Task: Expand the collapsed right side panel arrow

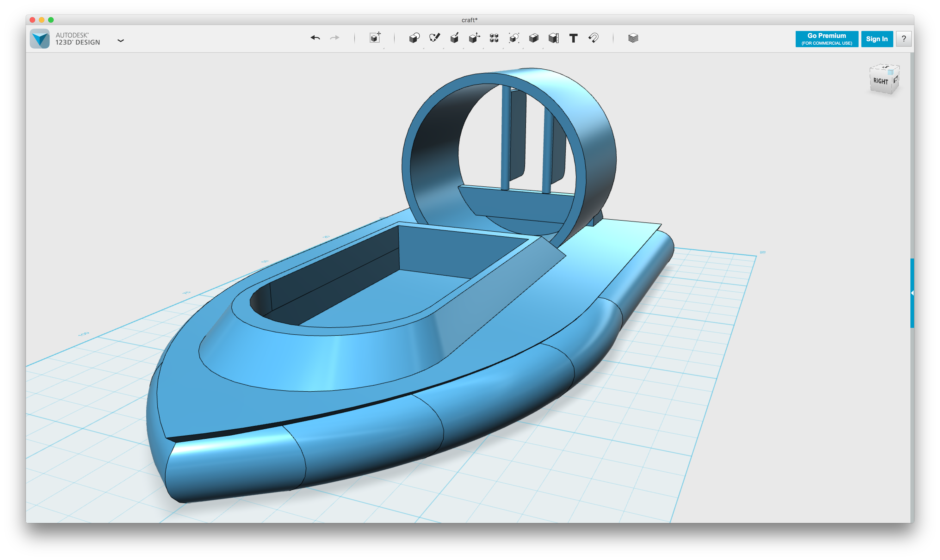Action: click(x=912, y=293)
